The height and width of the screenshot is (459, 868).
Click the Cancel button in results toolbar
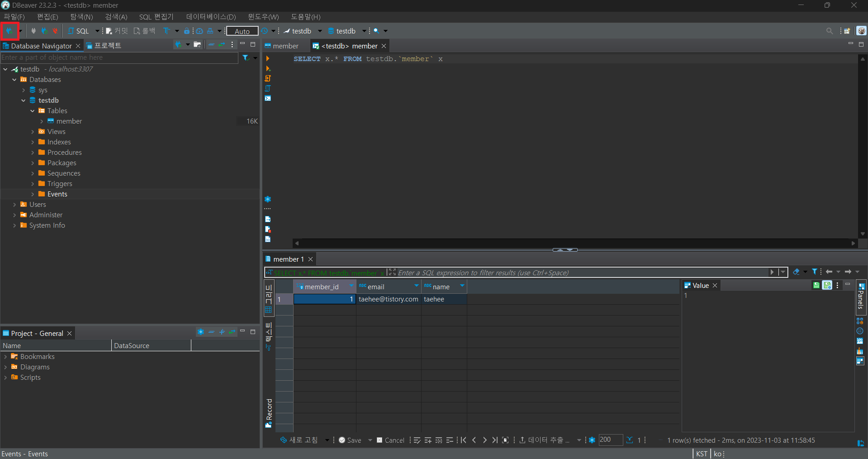click(390, 440)
